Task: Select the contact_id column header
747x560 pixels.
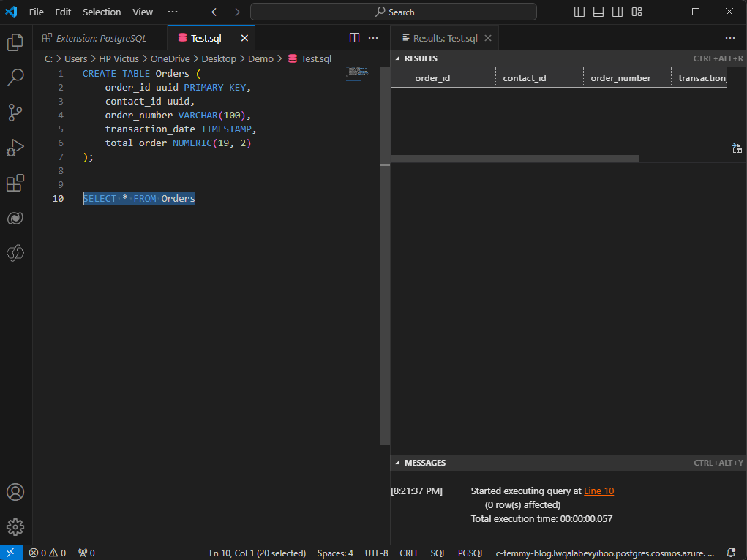Action: click(x=540, y=78)
